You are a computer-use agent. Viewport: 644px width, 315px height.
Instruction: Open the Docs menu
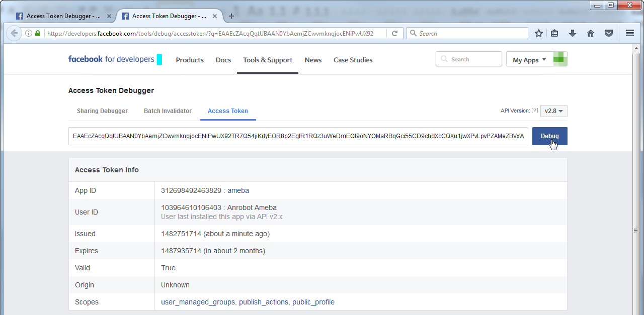[223, 60]
